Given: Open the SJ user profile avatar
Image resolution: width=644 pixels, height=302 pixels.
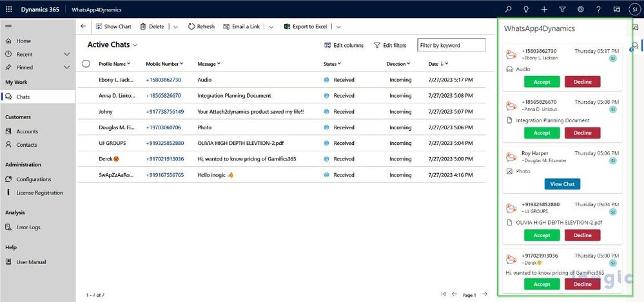Looking at the screenshot, I should 634,10.
